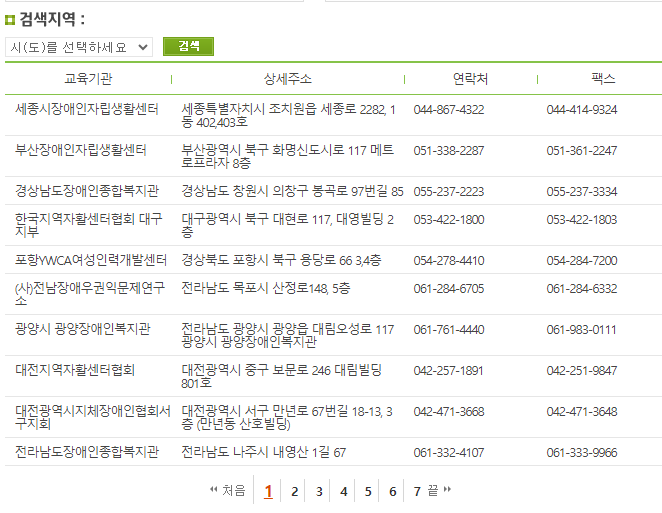Click phone number 044-867-4322
662x513 pixels.
[449, 110]
